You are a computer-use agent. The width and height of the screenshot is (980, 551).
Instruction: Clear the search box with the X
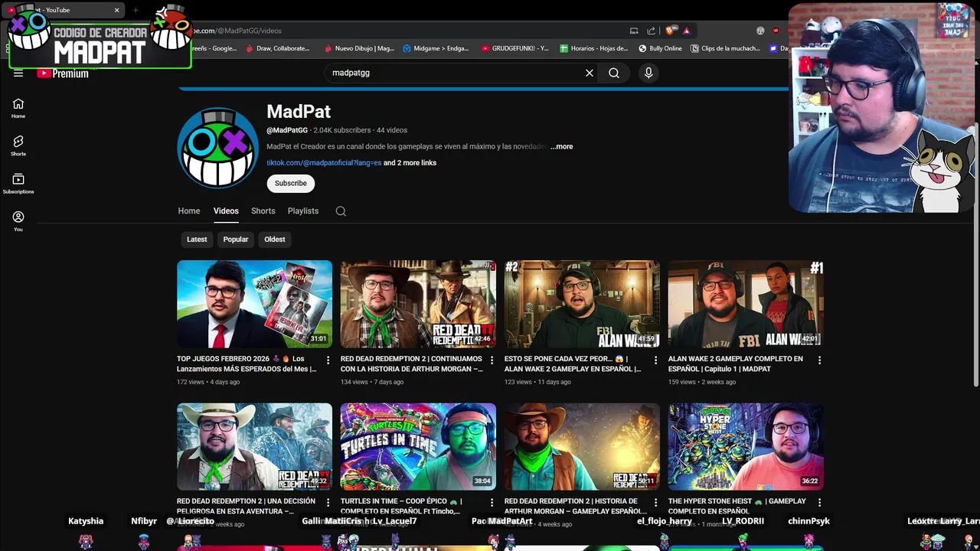tap(590, 73)
